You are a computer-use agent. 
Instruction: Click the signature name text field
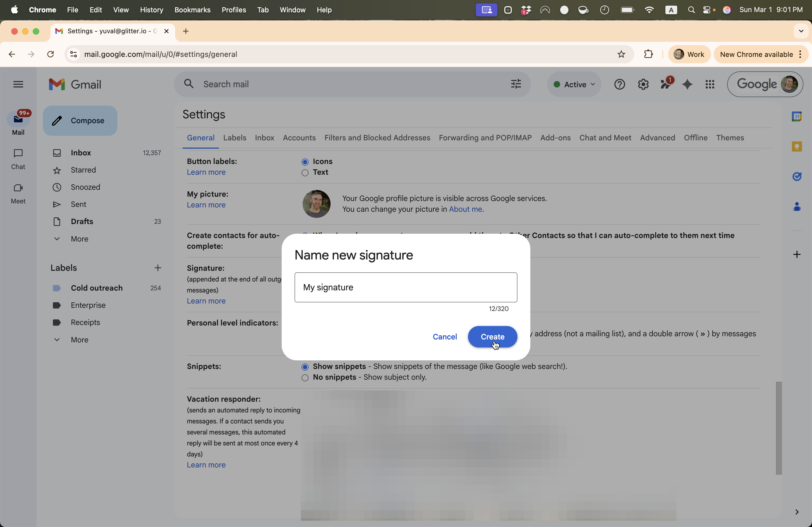405,287
